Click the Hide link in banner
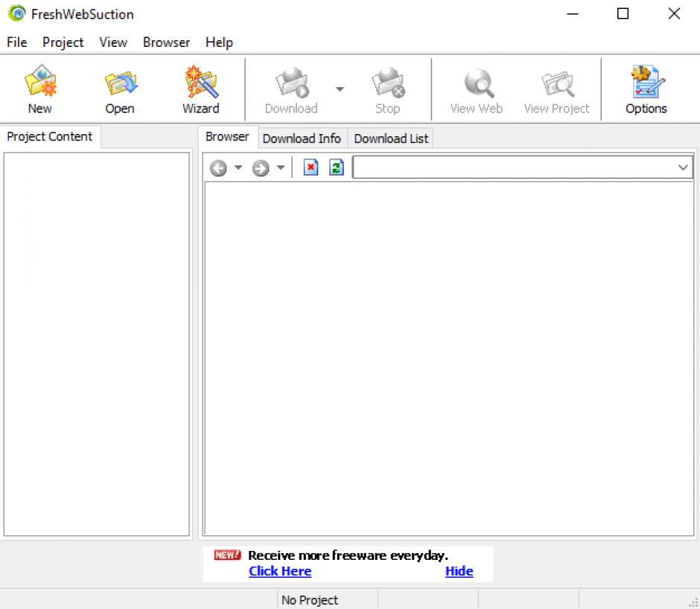Viewport: 700px width, 609px height. coord(459,571)
